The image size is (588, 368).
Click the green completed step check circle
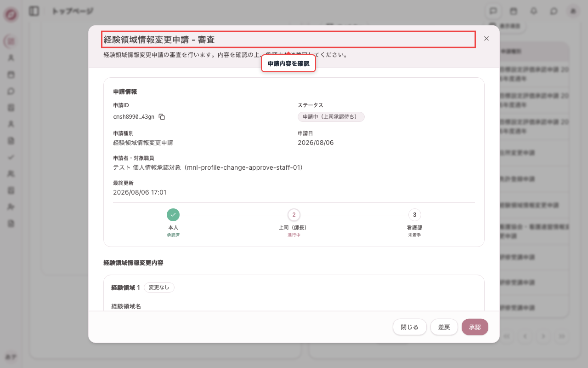tap(173, 215)
